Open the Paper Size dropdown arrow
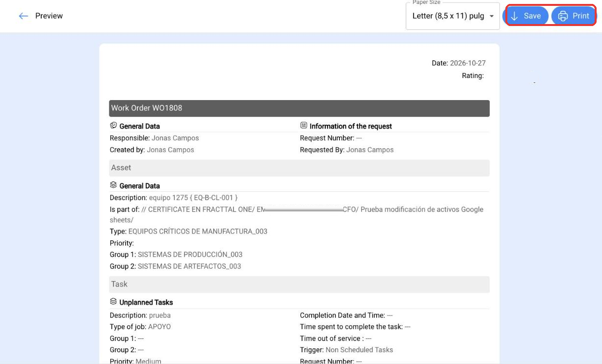This screenshot has height=364, width=602. pos(492,16)
